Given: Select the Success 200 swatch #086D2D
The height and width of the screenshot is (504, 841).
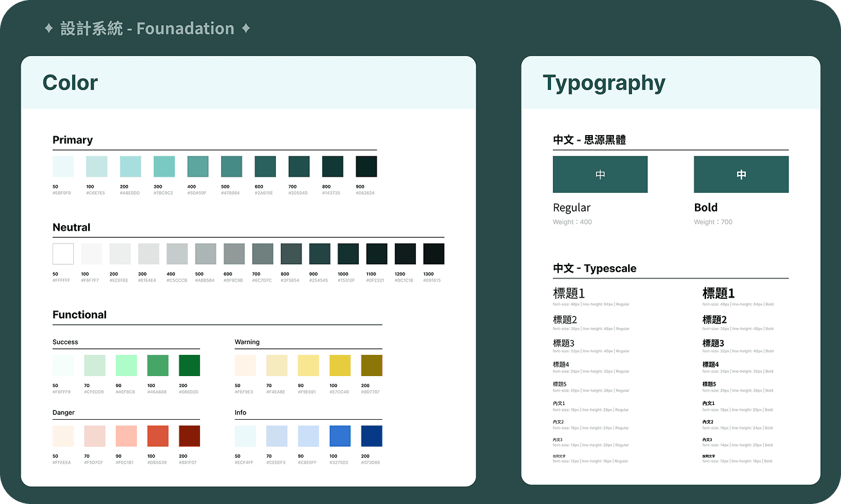Looking at the screenshot, I should coord(190,366).
